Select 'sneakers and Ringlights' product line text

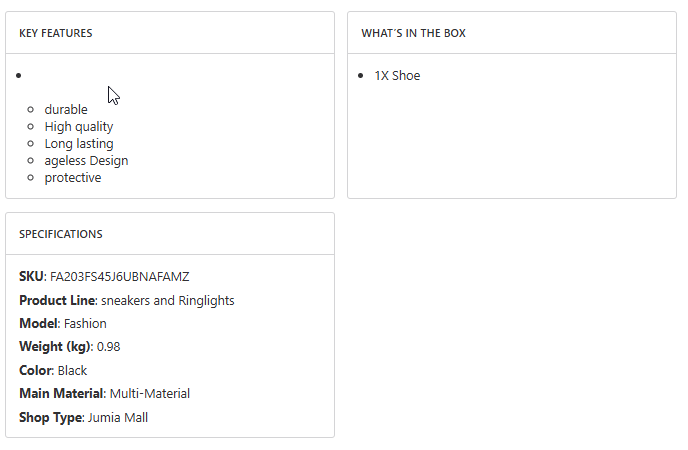[168, 300]
